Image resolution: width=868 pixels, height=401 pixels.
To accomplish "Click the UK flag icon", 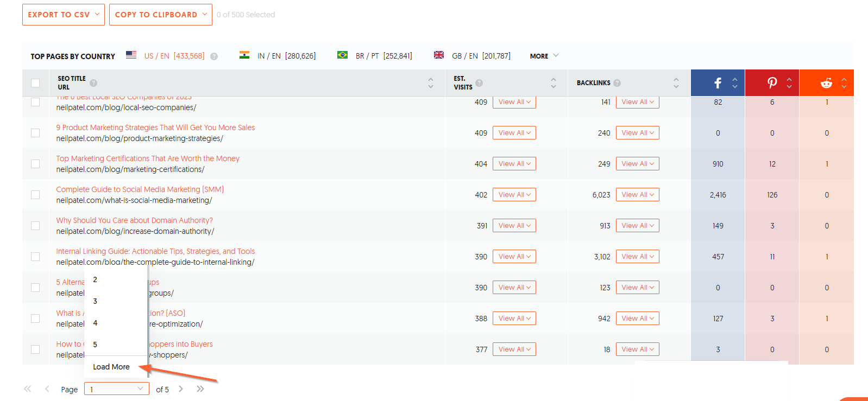I will pyautogui.click(x=439, y=55).
